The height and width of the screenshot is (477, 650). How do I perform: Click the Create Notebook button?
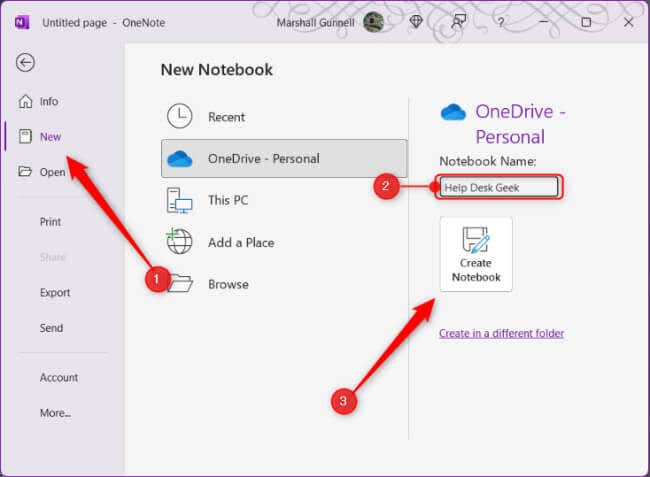(476, 254)
